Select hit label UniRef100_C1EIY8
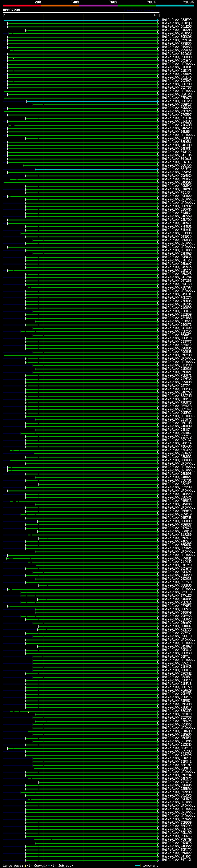The image size is (197, 868). click(x=176, y=71)
